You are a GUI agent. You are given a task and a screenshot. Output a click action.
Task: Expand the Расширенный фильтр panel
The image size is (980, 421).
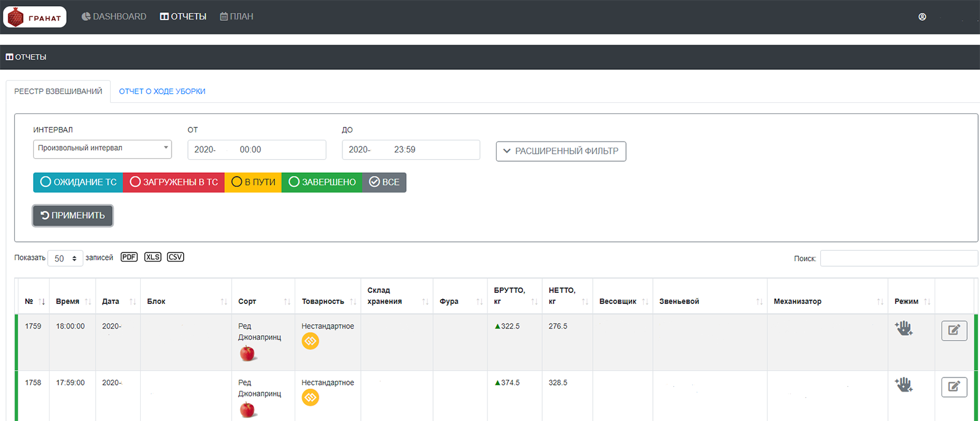click(560, 151)
